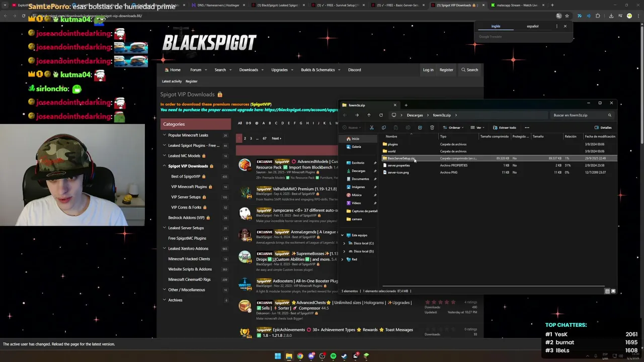
Task: Click the Explorer Refresh icon
Action: (381, 115)
